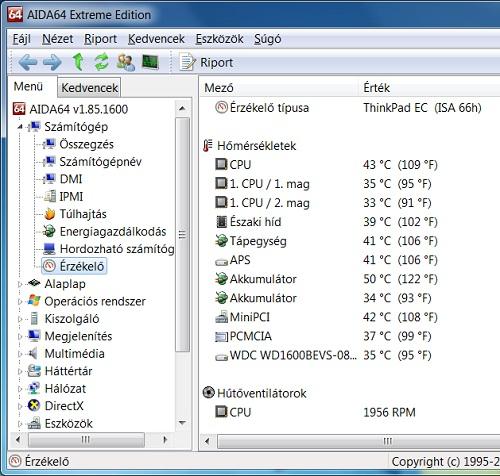Expand the Multimédia node
This screenshot has width=500, height=476.
[20, 354]
